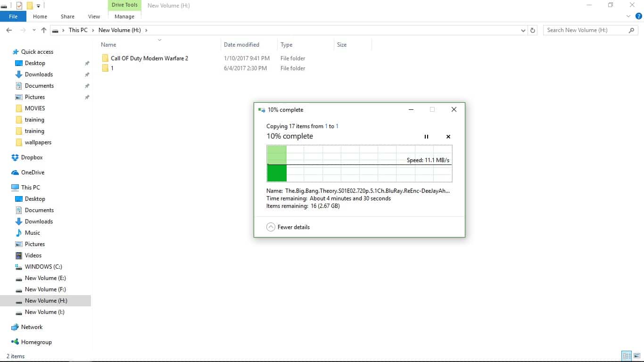
Task: Open the WINDOWS (C:) drive
Action: click(x=43, y=267)
